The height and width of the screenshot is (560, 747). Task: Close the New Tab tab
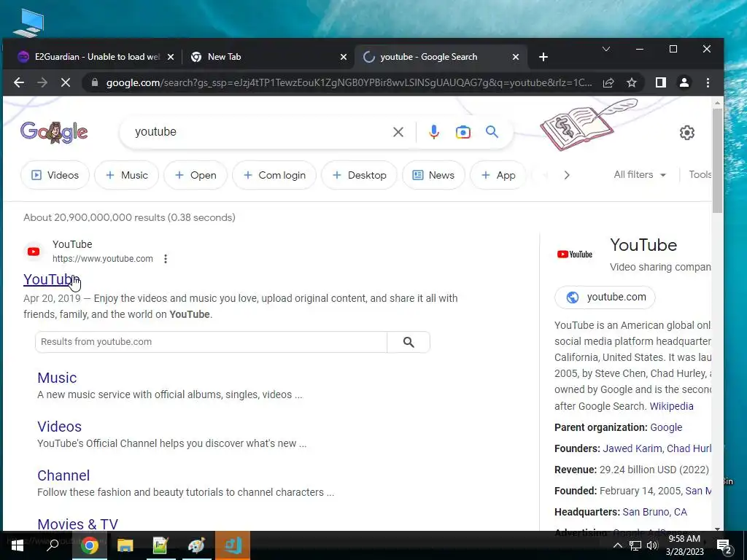344,57
